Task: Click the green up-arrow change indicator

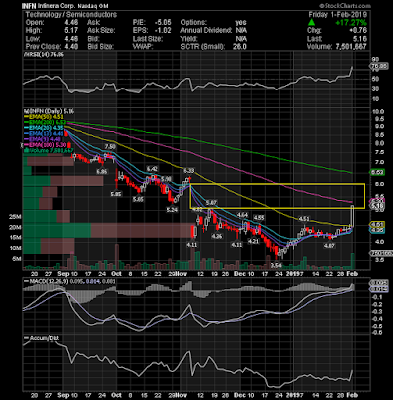Action: click(x=311, y=22)
